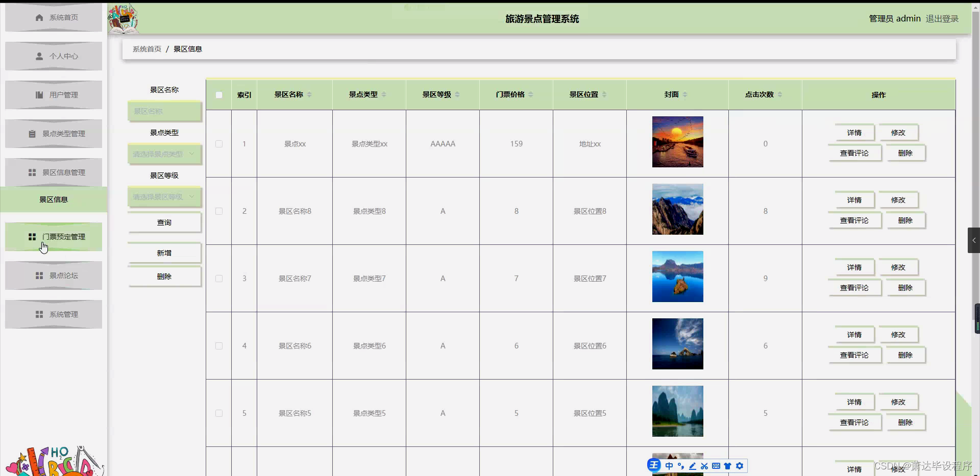Sort by 封面 column arrows
The width and height of the screenshot is (980, 476).
coord(685,94)
